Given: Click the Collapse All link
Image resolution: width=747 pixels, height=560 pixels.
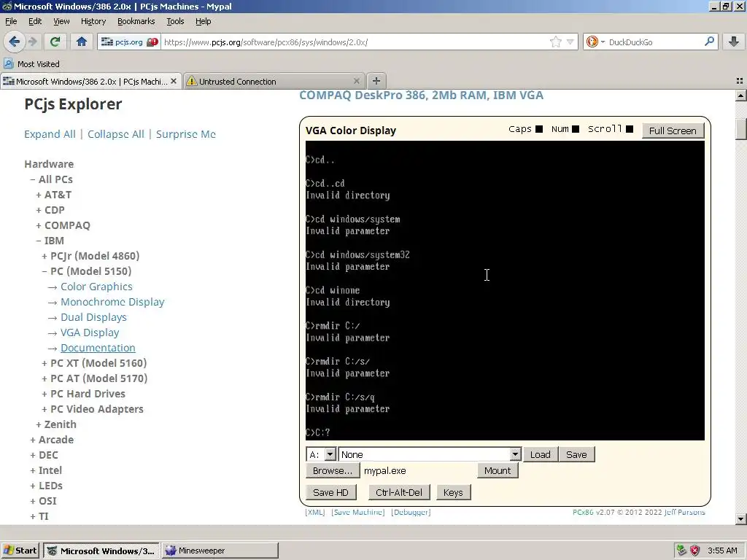Looking at the screenshot, I should click(116, 134).
